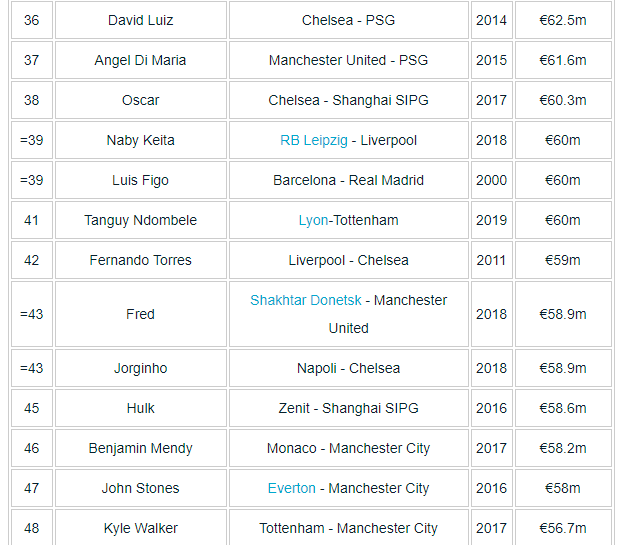This screenshot has width=623, height=545.
Task: Click the Angel Di Maria name cell
Action: pyautogui.click(x=140, y=60)
